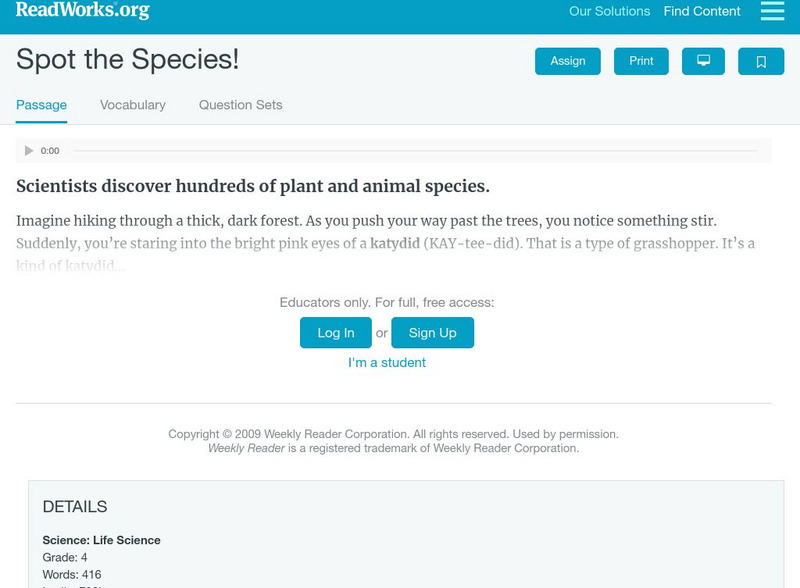
Task: Click the Assign button
Action: tap(568, 61)
